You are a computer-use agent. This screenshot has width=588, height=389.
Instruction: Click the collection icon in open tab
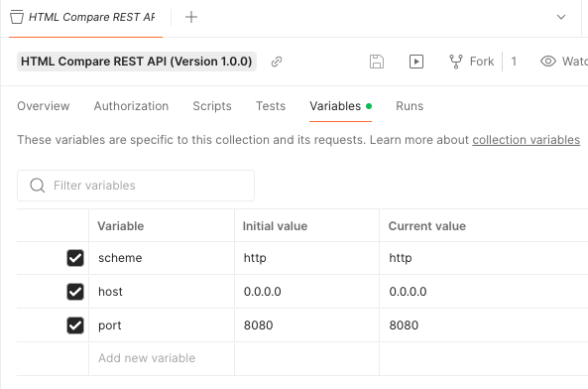pyautogui.click(x=17, y=17)
